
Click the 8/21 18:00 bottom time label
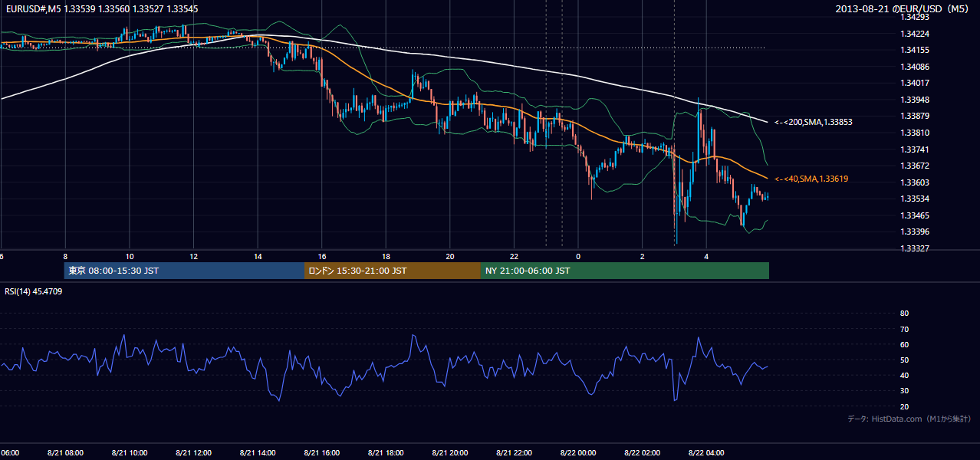tap(386, 453)
